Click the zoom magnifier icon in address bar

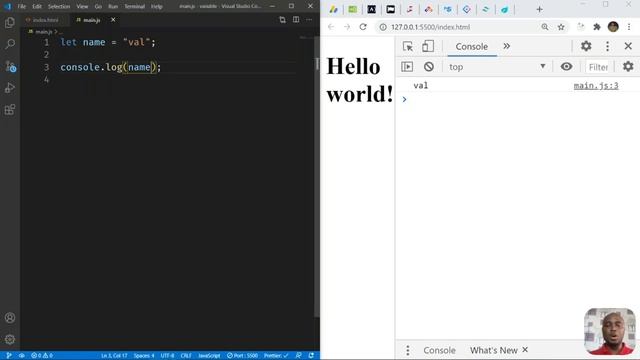coord(545,27)
